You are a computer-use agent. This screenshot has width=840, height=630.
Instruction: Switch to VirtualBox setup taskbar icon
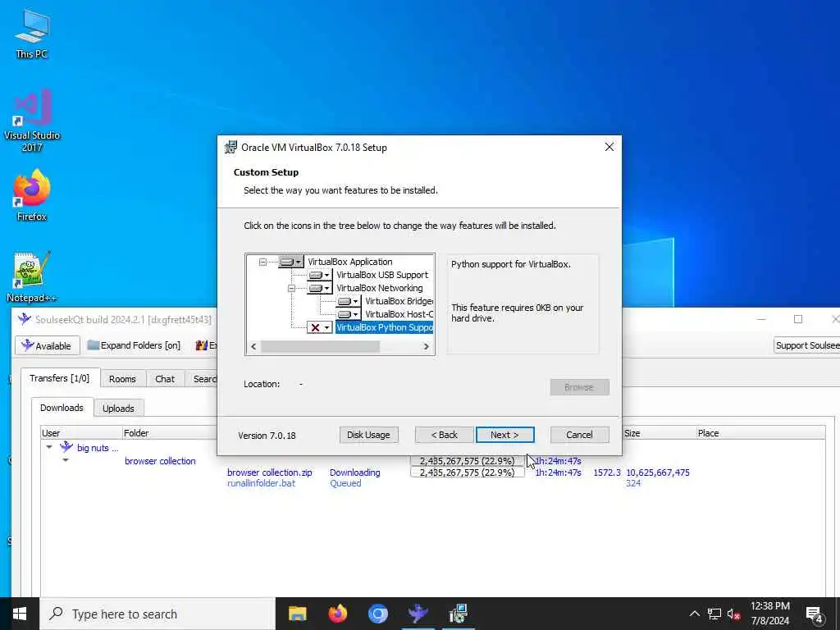pos(458,614)
